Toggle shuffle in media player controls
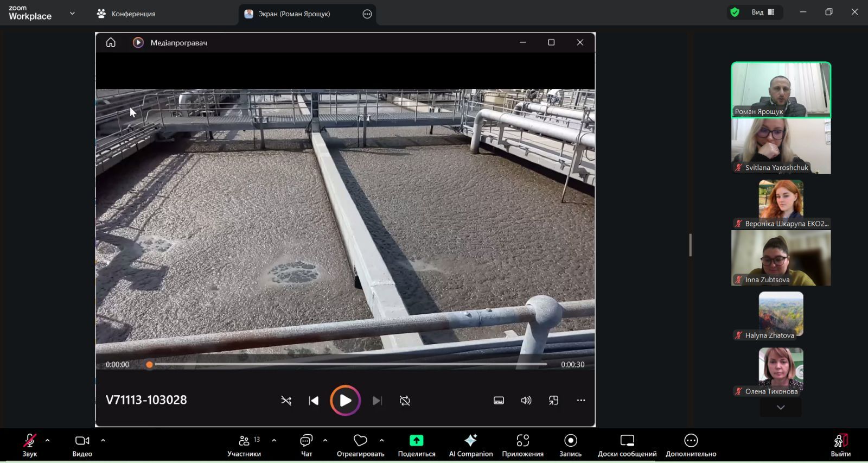This screenshot has height=463, width=868. tap(286, 401)
